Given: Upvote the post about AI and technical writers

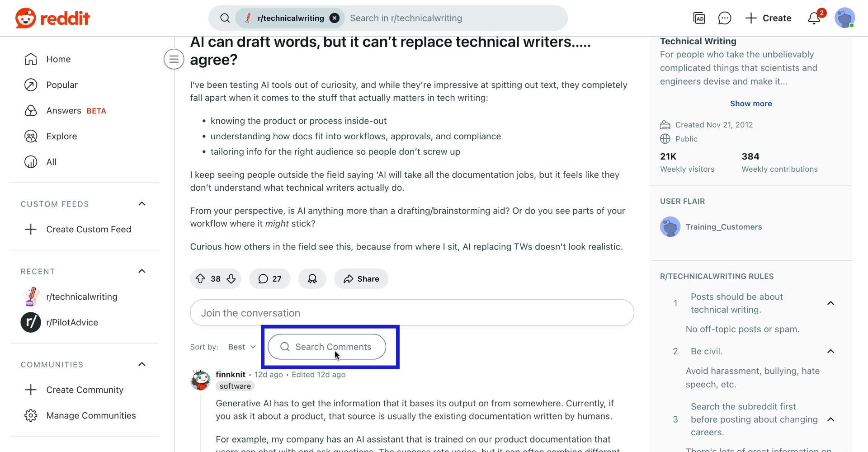Looking at the screenshot, I should (201, 279).
